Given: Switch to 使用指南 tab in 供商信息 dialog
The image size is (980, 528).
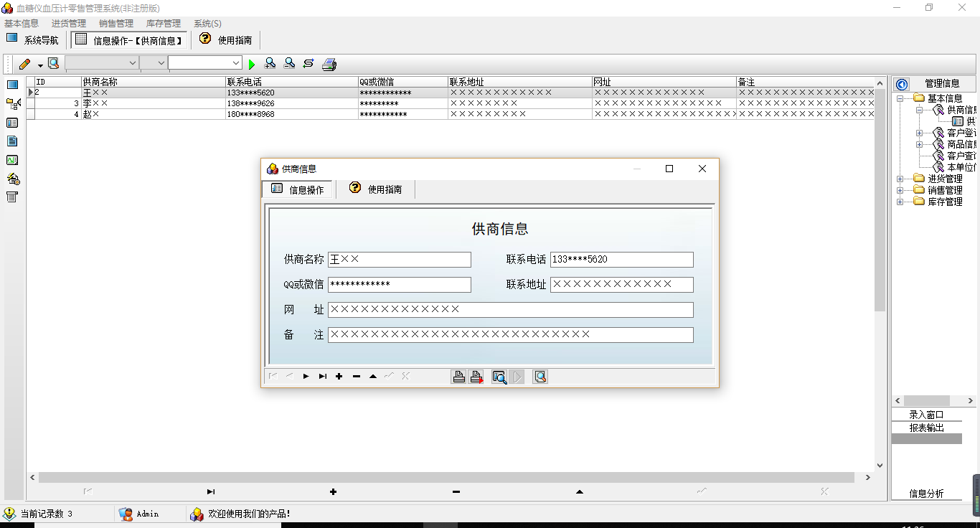Looking at the screenshot, I should pyautogui.click(x=375, y=189).
